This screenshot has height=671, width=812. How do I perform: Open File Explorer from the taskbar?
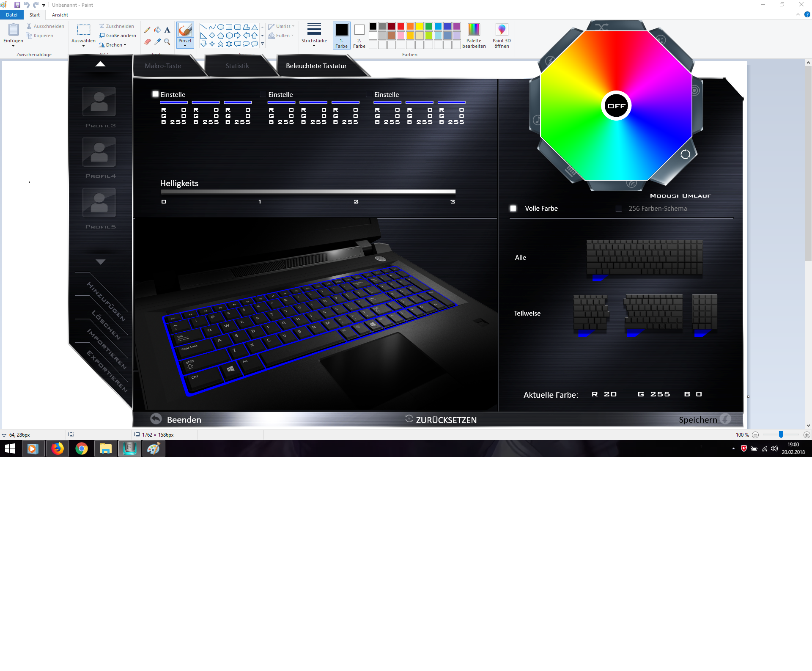point(106,448)
